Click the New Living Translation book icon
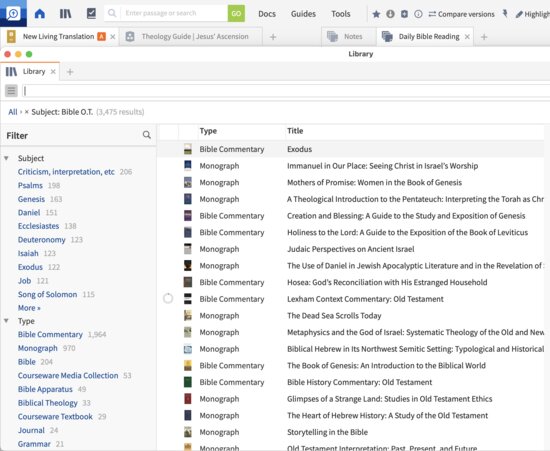 point(11,36)
